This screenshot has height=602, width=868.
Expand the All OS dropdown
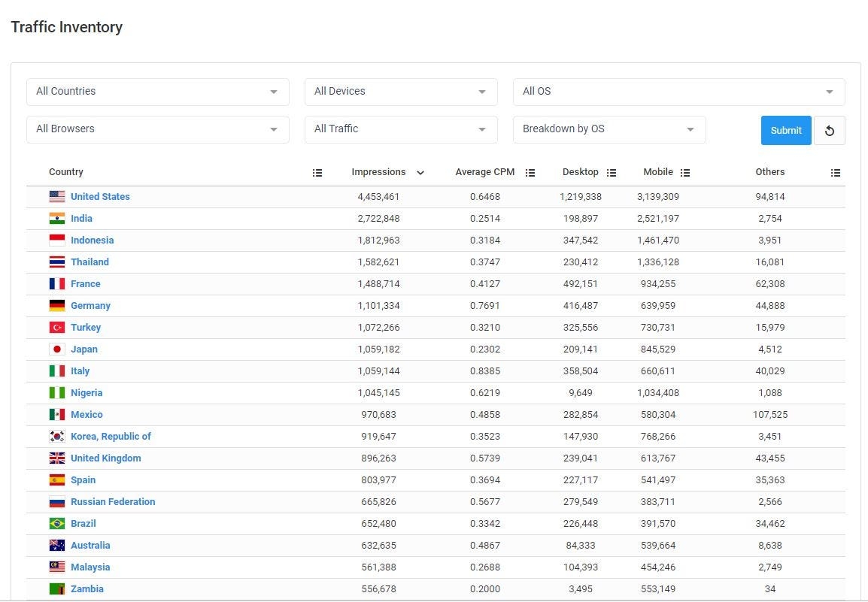pyautogui.click(x=678, y=92)
